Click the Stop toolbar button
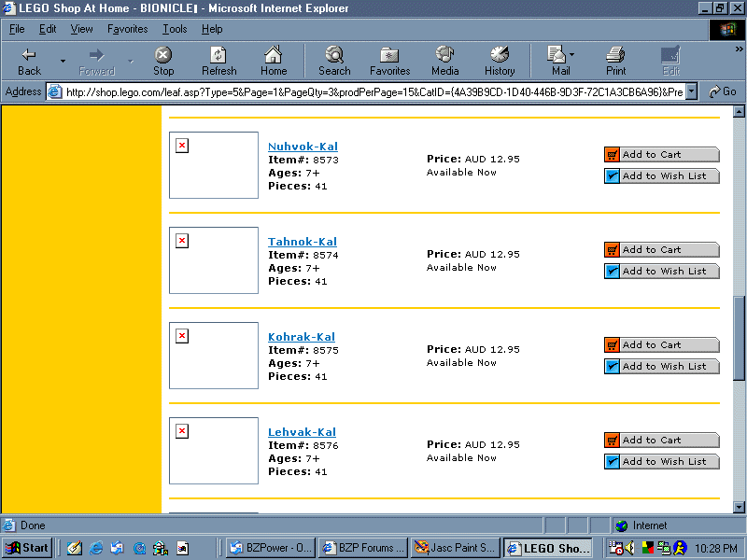The height and width of the screenshot is (560, 747). tap(162, 61)
